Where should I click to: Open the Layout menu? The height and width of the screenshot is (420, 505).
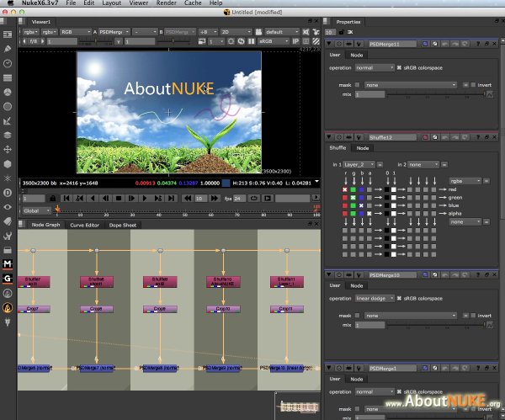pyautogui.click(x=111, y=3)
